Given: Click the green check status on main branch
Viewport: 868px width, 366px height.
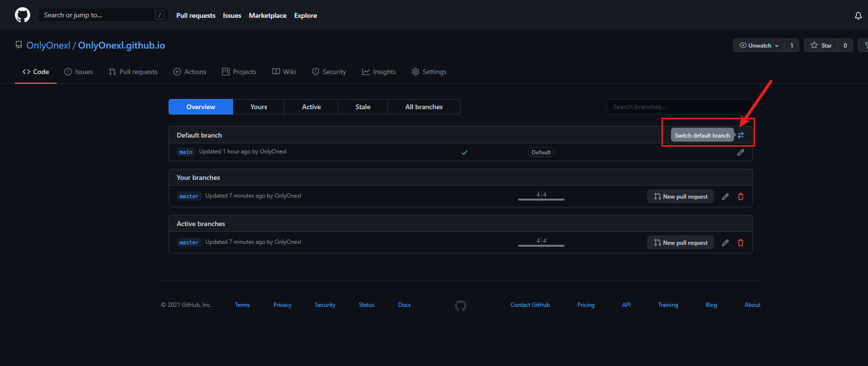Looking at the screenshot, I should [465, 152].
